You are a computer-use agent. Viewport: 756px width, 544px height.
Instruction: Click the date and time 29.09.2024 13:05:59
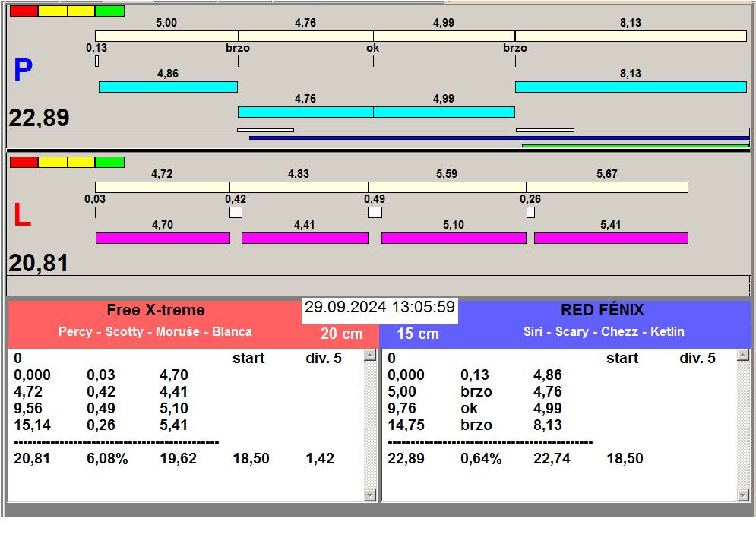[380, 307]
